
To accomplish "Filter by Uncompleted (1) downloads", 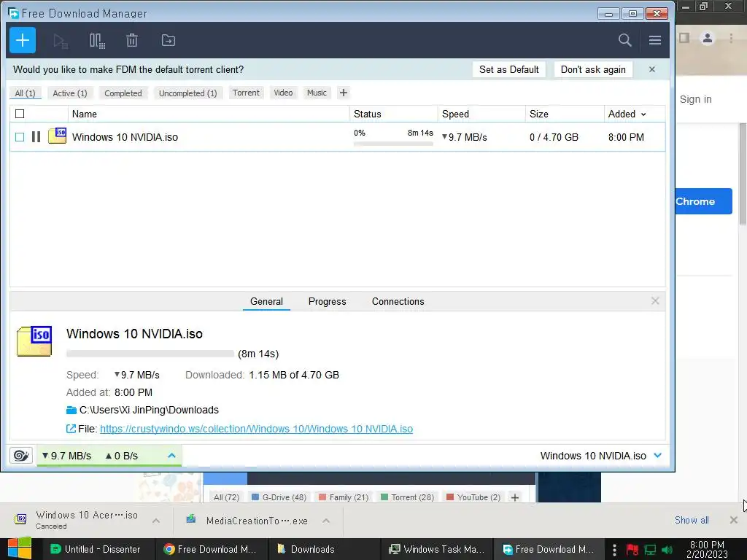I will pos(187,93).
